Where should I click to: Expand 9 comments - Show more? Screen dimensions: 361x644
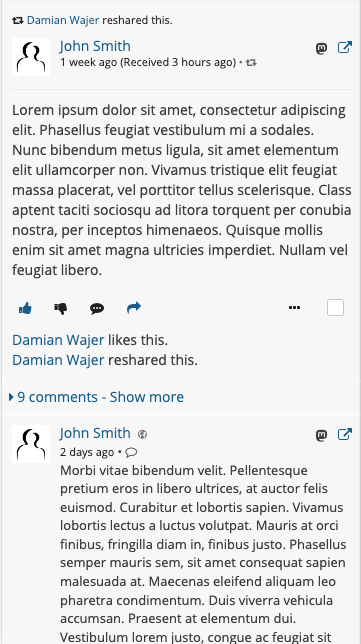tap(96, 397)
